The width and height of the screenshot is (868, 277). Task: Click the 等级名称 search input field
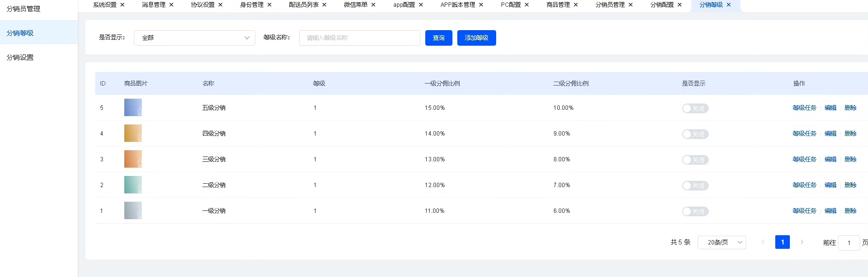(x=359, y=38)
